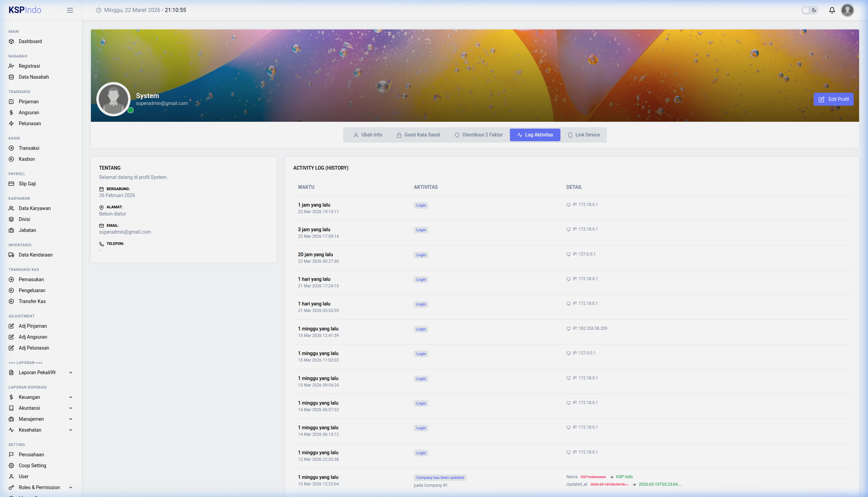Click the Dashboard cube icon in sidebar
Image resolution: width=868 pixels, height=497 pixels.
(11, 41)
